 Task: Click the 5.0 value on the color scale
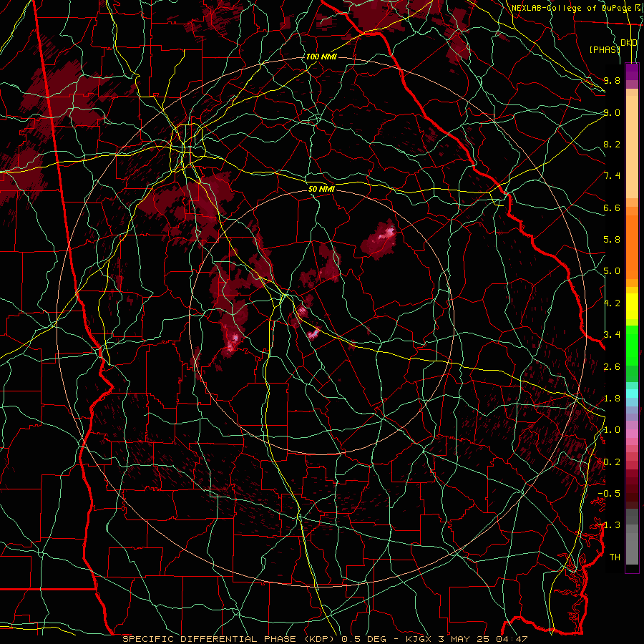[x=612, y=271]
